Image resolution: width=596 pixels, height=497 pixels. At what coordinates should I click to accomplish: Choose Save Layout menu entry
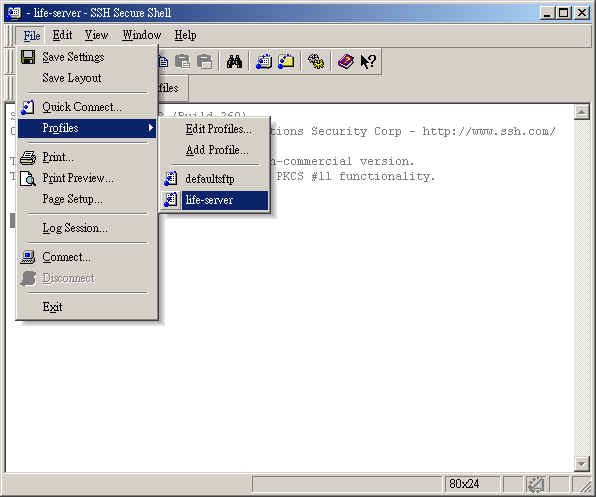point(87,78)
